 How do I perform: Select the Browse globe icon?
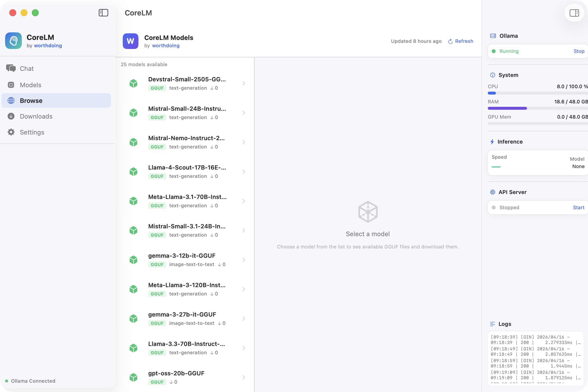click(x=11, y=100)
